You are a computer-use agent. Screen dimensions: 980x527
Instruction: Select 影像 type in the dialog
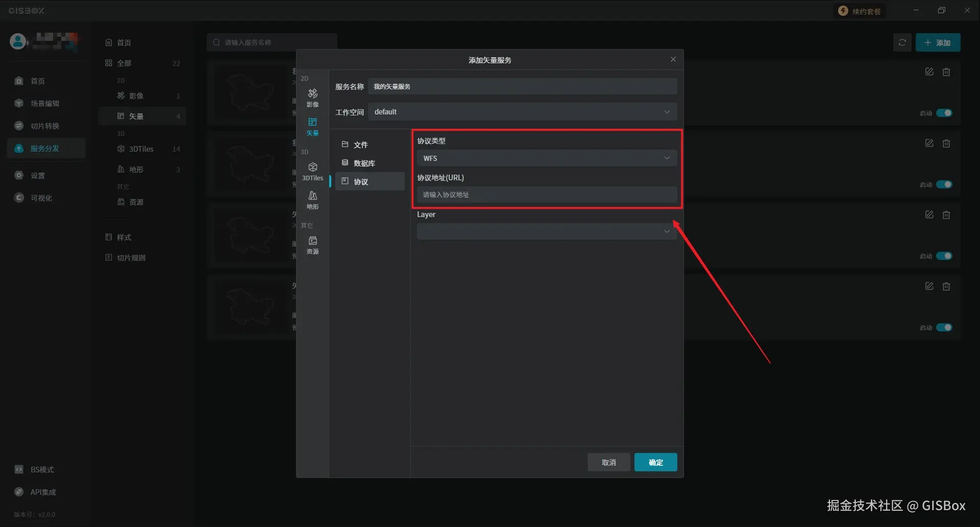point(313,98)
